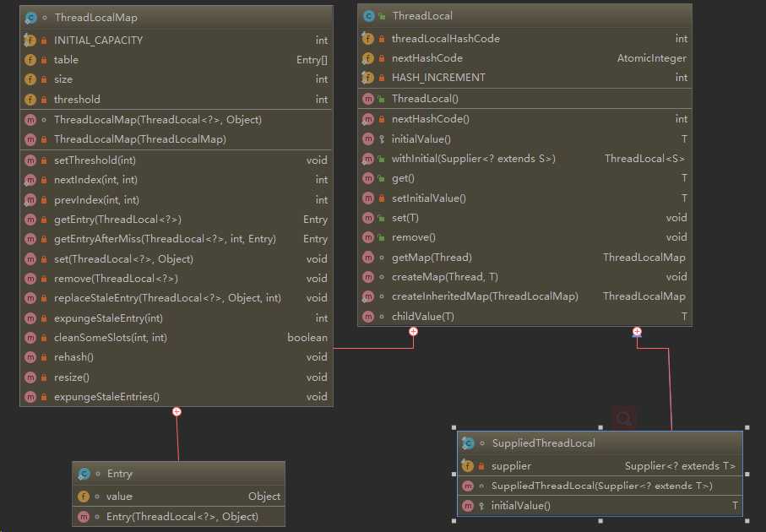Click the right plus marker under ThreadLocal
The width and height of the screenshot is (766, 532).
click(637, 332)
